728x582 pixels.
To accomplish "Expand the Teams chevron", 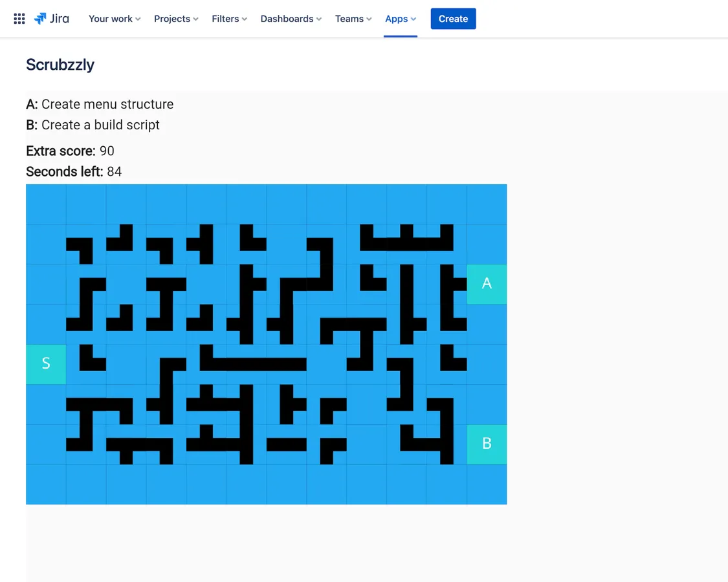I will 369,19.
